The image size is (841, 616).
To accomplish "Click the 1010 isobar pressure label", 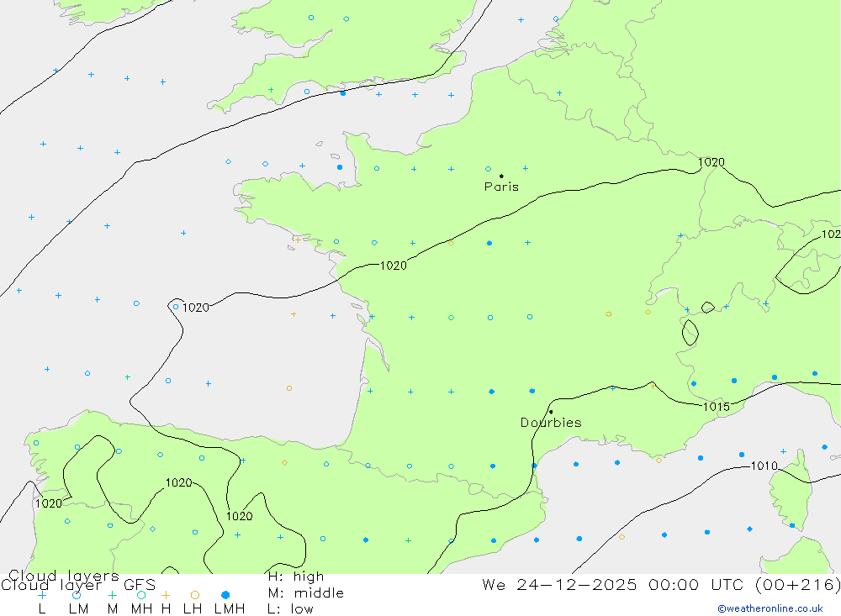I will tap(764, 466).
